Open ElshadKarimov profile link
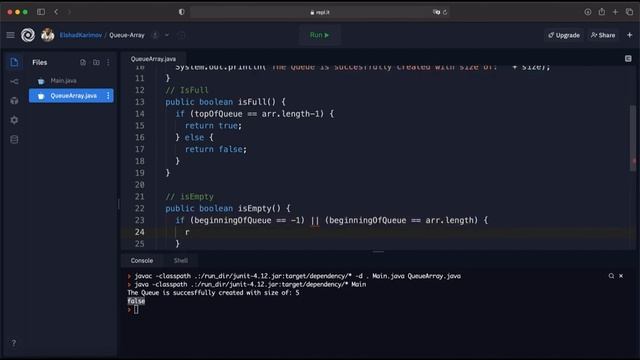This screenshot has width=640, height=360. (x=81, y=35)
